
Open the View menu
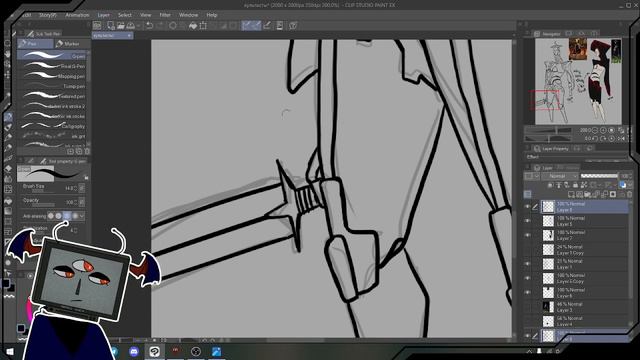tap(146, 15)
